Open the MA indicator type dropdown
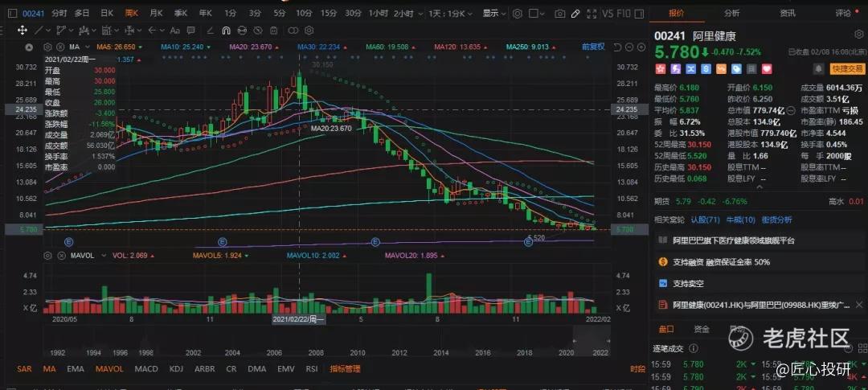This screenshot has height=390, width=868. click(x=88, y=47)
